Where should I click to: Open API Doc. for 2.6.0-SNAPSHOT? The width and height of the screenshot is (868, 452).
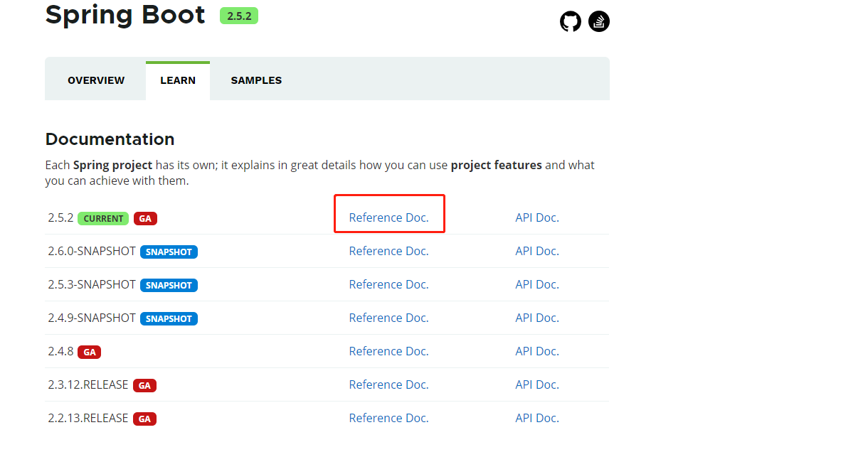pos(537,251)
